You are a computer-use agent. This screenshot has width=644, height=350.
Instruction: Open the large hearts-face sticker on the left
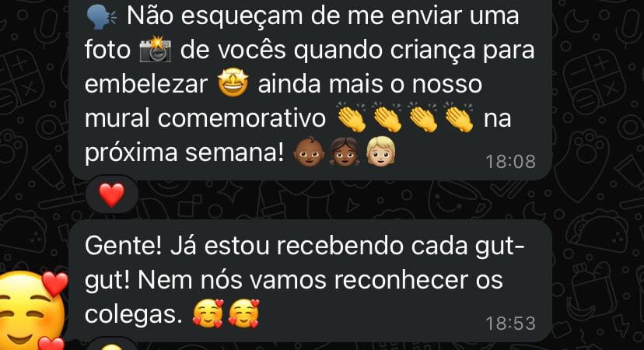point(33,310)
